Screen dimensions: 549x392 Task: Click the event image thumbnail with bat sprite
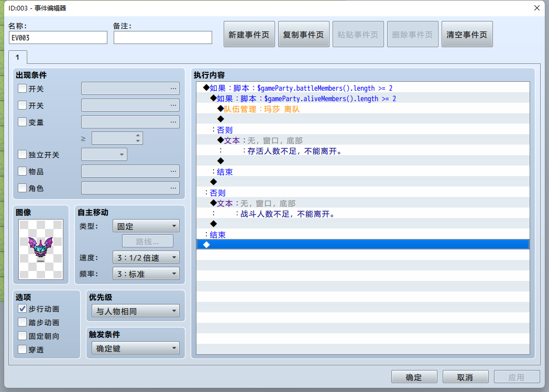41,249
